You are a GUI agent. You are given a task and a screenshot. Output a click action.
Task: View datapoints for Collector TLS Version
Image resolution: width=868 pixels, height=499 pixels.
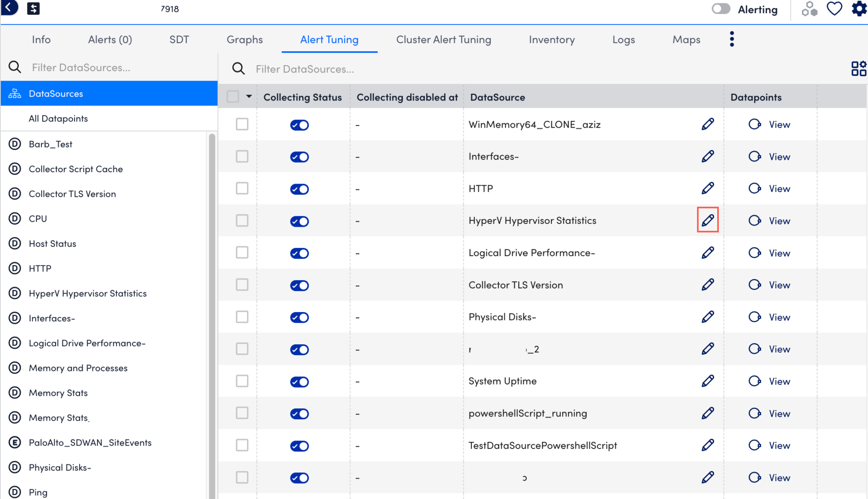779,284
